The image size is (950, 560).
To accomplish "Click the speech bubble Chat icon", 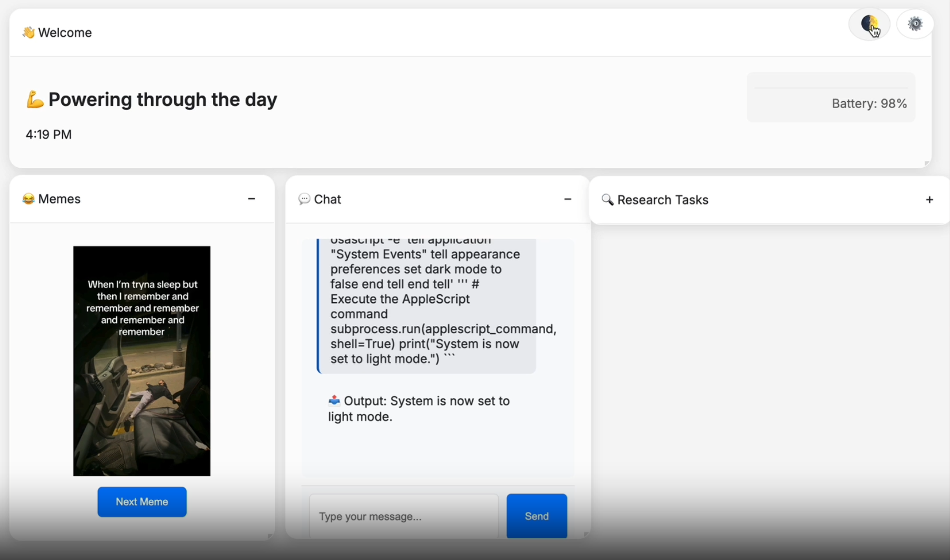I will tap(305, 199).
